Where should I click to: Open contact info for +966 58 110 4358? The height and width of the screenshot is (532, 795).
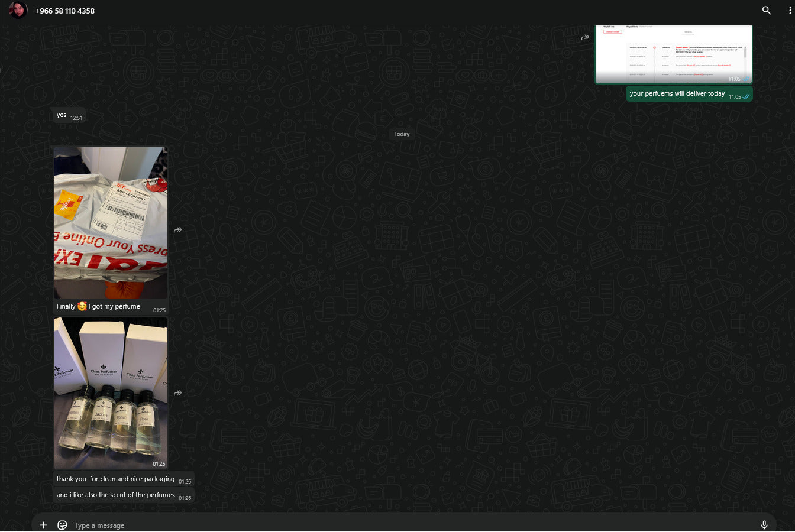[x=65, y=11]
